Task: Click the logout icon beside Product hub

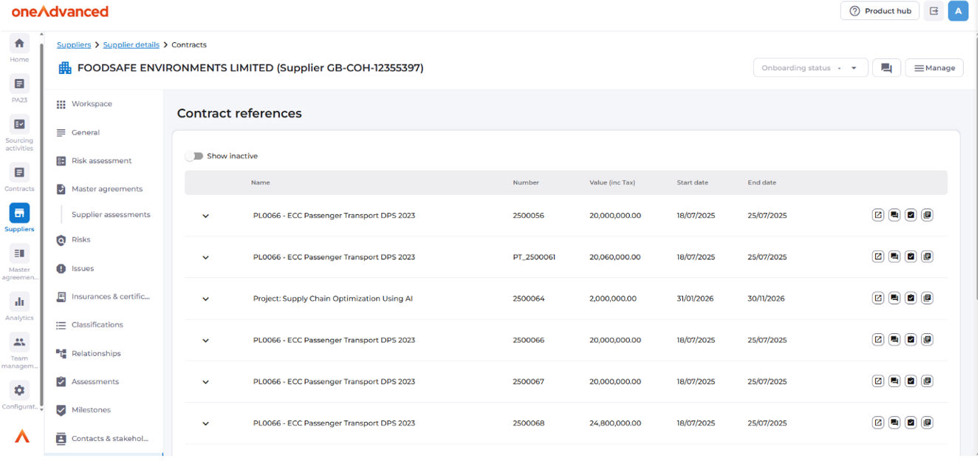Action: point(934,11)
